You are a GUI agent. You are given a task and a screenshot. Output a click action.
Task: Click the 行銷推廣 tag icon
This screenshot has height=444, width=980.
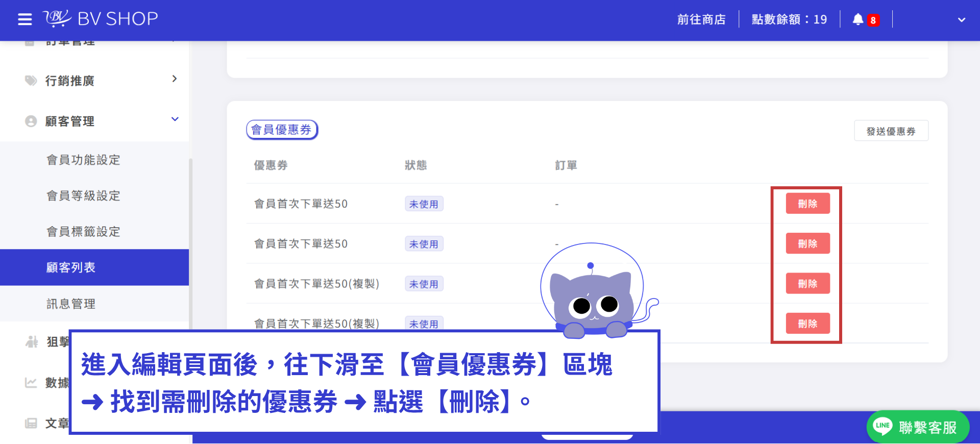31,81
